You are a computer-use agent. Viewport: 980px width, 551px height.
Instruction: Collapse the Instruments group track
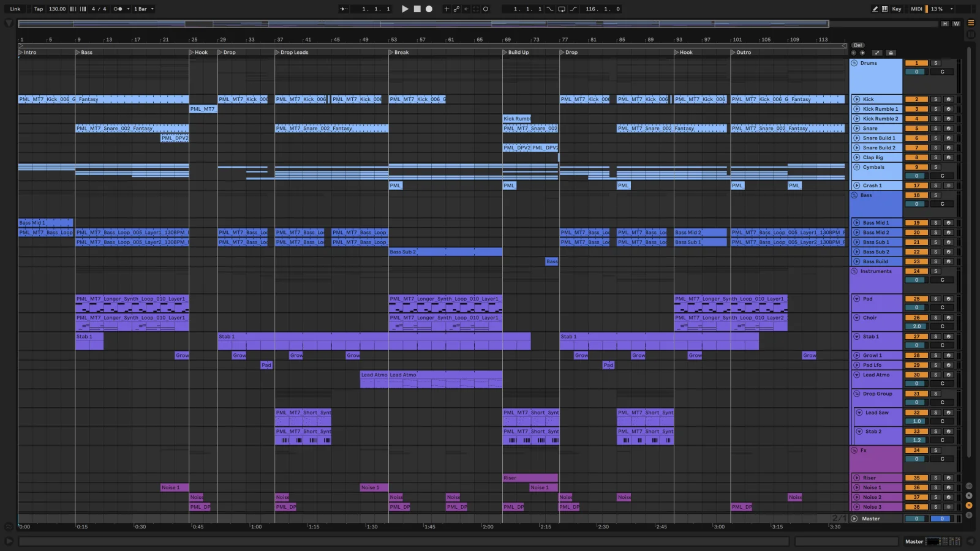point(854,271)
